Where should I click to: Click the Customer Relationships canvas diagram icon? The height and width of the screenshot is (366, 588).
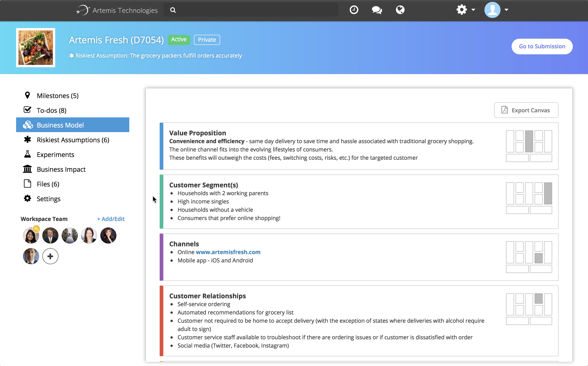[529, 309]
